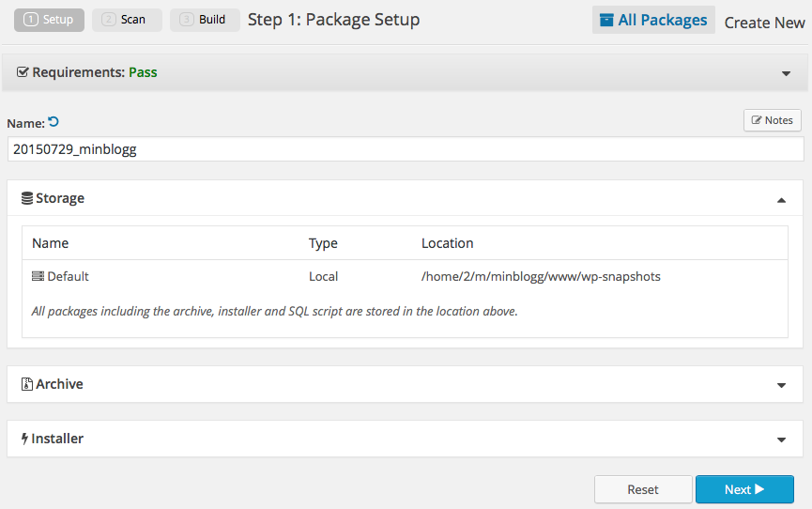Click the Archive zip file icon
Screen dimensions: 812x509
(27, 384)
